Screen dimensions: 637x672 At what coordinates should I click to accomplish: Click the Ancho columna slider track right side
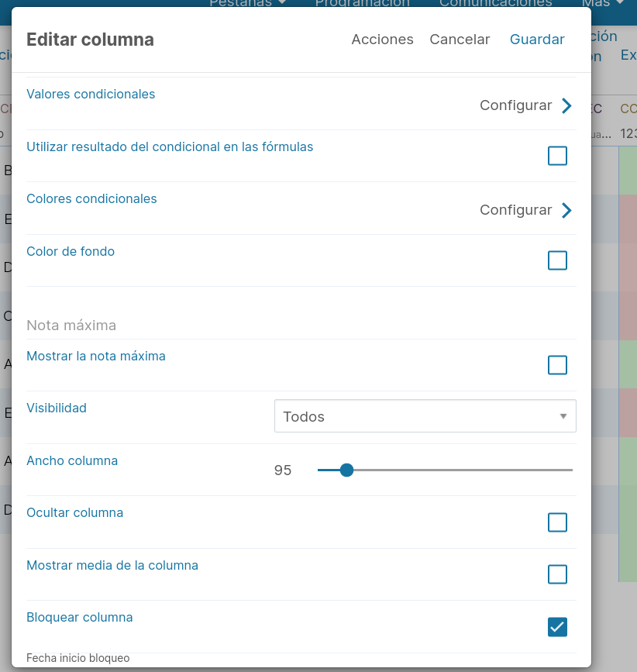click(x=463, y=470)
